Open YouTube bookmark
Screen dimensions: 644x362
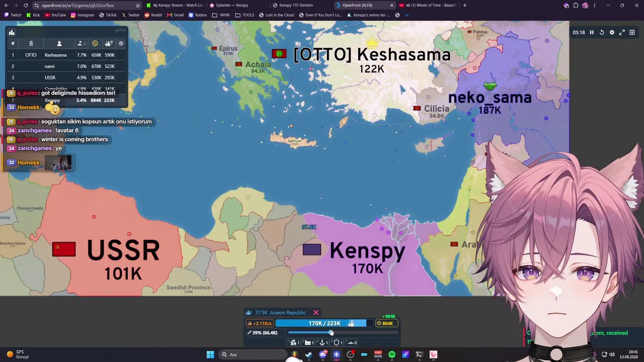tap(55, 15)
